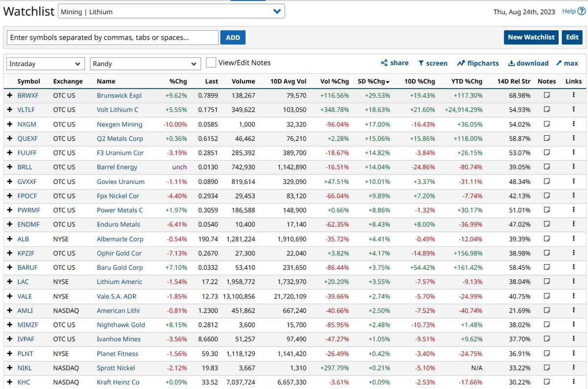The height and width of the screenshot is (389, 588).
Task: Open the Mining | Lithium watchlist dropdown
Action: click(171, 11)
